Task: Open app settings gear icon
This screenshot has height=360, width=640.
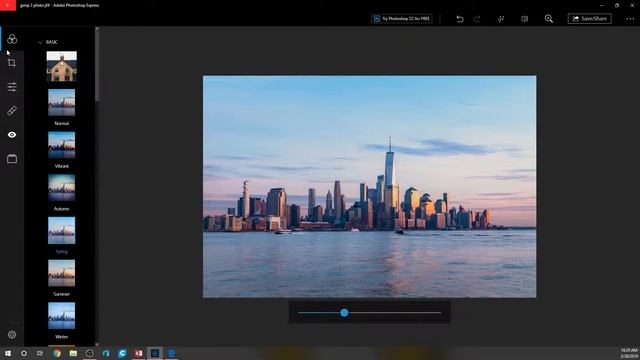Action: coord(12,335)
